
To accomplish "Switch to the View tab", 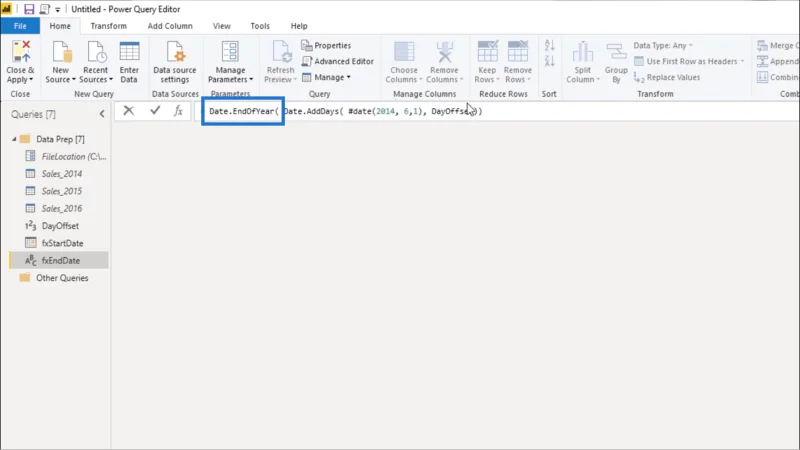I will click(221, 26).
